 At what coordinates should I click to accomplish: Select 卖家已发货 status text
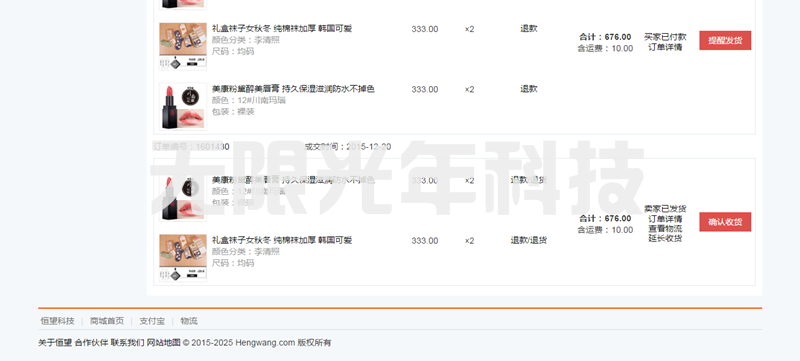pyautogui.click(x=665, y=209)
